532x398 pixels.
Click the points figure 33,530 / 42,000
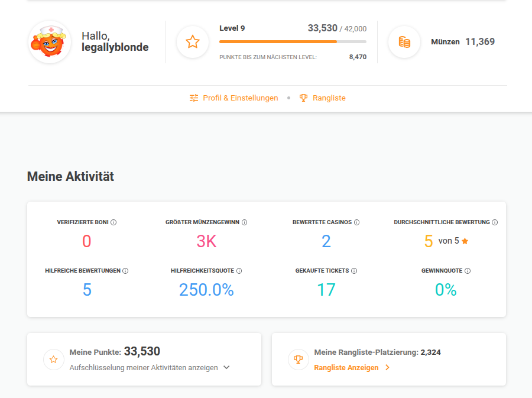[x=337, y=28]
